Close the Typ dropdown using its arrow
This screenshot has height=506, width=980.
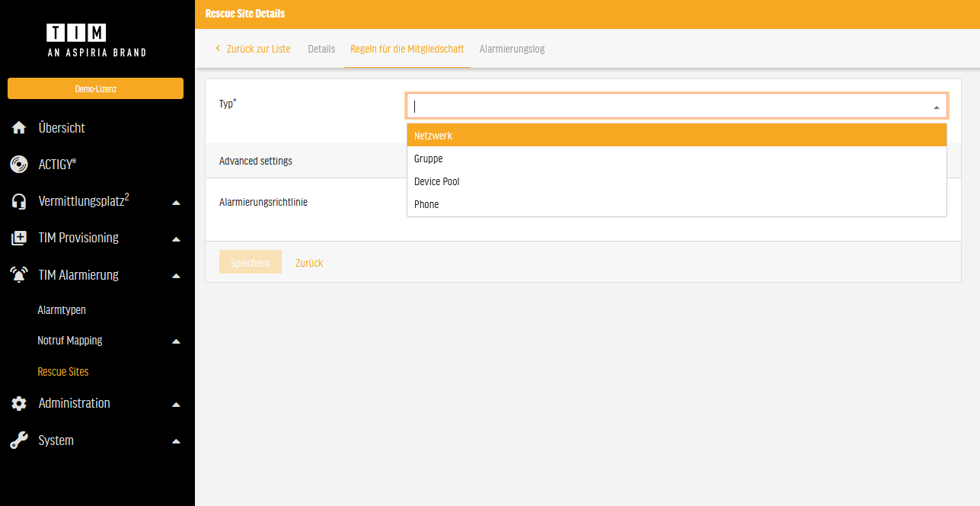coord(936,107)
